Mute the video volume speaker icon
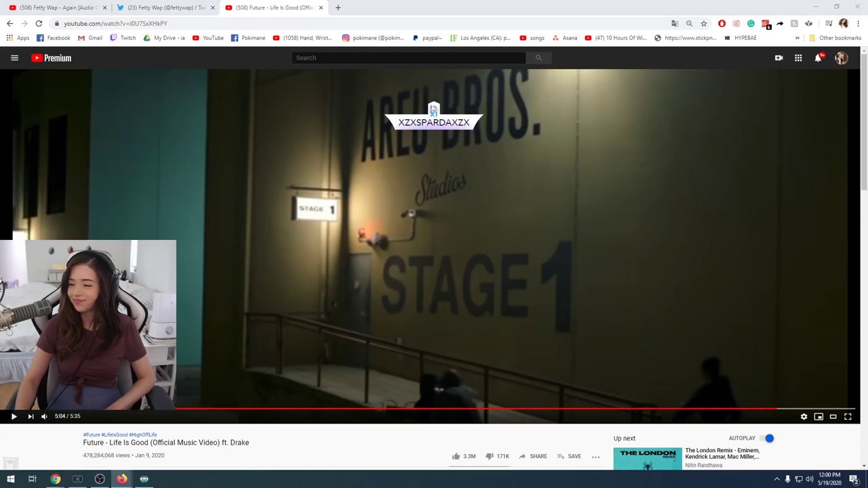The image size is (868, 488). tap(44, 416)
